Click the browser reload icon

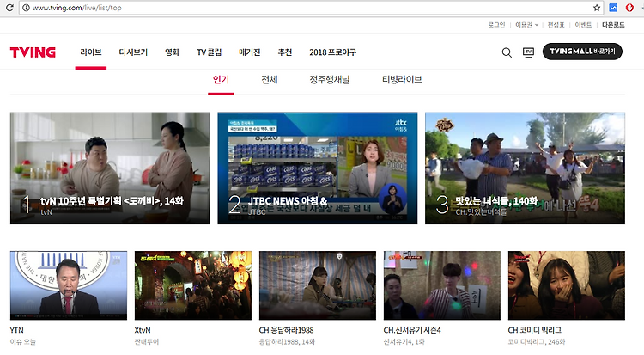tap(9, 8)
